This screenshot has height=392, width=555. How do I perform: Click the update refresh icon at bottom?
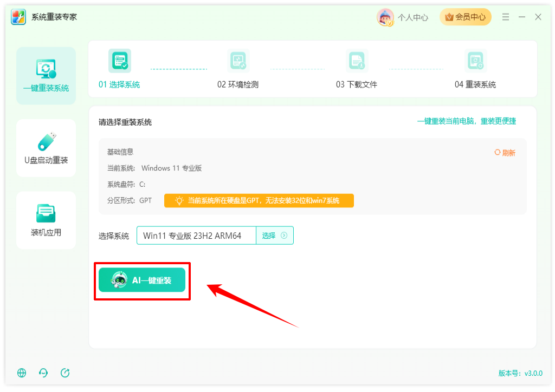(65, 373)
